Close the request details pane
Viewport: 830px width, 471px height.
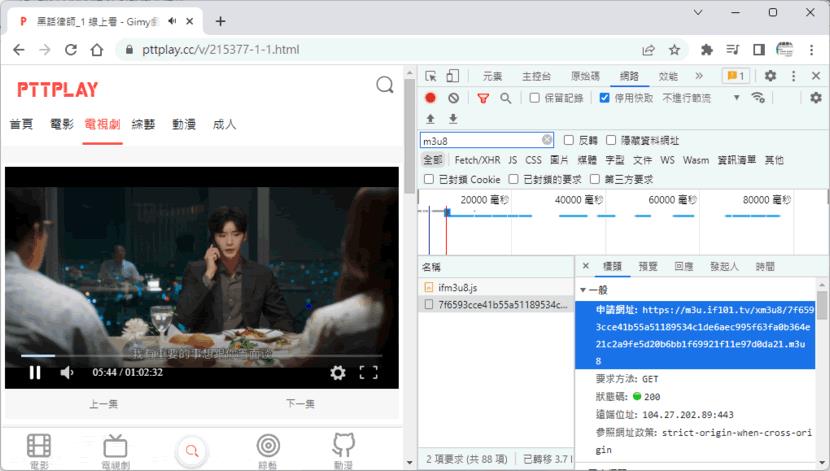tap(585, 266)
